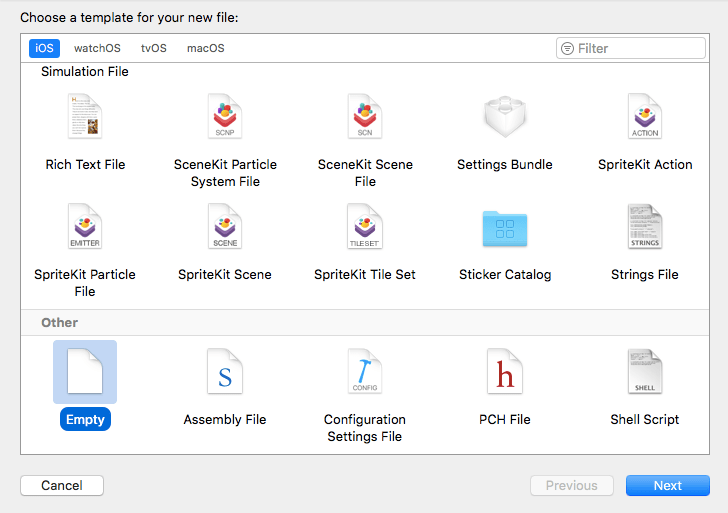Select the SpriteKit Particle File emitter icon
This screenshot has height=513, width=728.
click(x=85, y=226)
